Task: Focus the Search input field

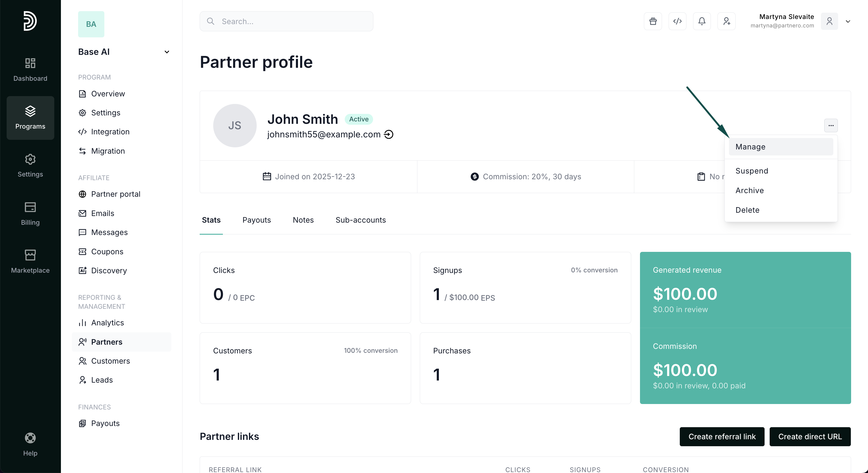Action: (287, 21)
